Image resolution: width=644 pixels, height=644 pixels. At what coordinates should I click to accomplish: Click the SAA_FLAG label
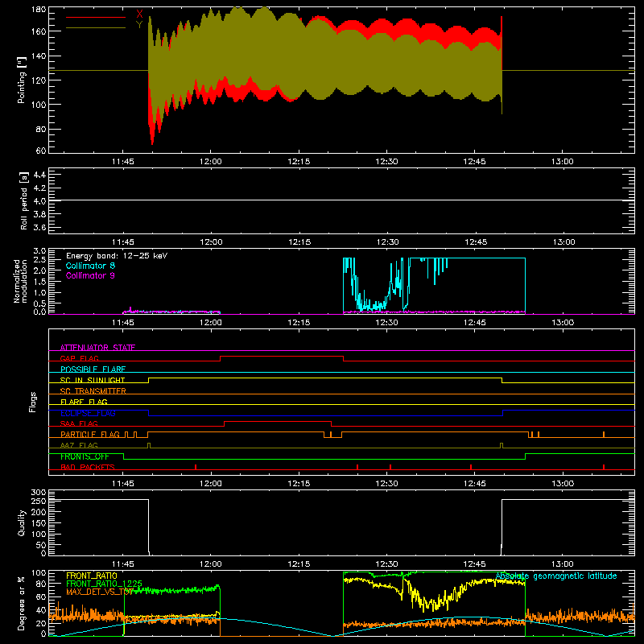(79, 423)
